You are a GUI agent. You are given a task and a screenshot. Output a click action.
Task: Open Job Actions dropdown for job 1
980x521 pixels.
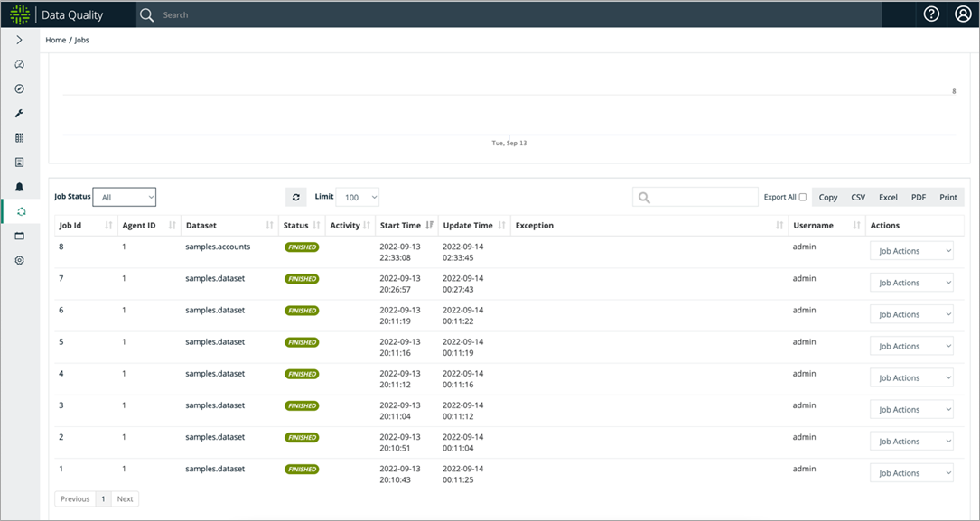pos(912,473)
